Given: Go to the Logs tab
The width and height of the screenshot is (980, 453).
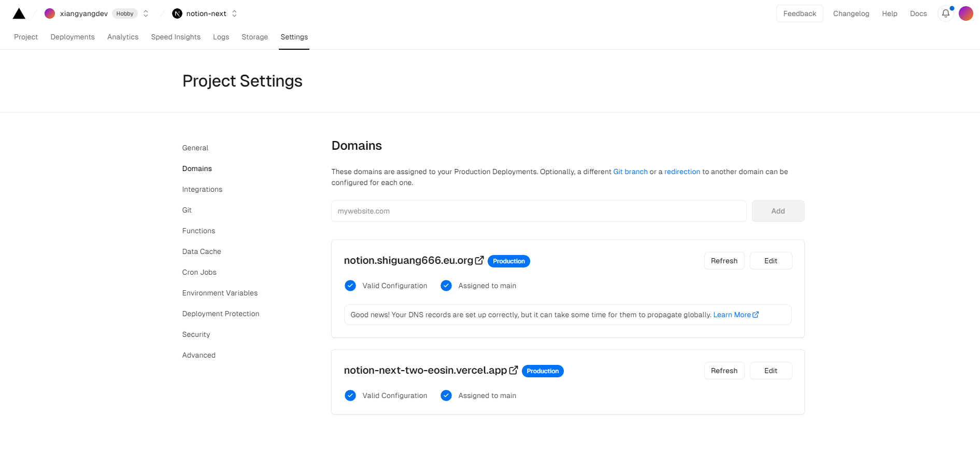Looking at the screenshot, I should [221, 37].
